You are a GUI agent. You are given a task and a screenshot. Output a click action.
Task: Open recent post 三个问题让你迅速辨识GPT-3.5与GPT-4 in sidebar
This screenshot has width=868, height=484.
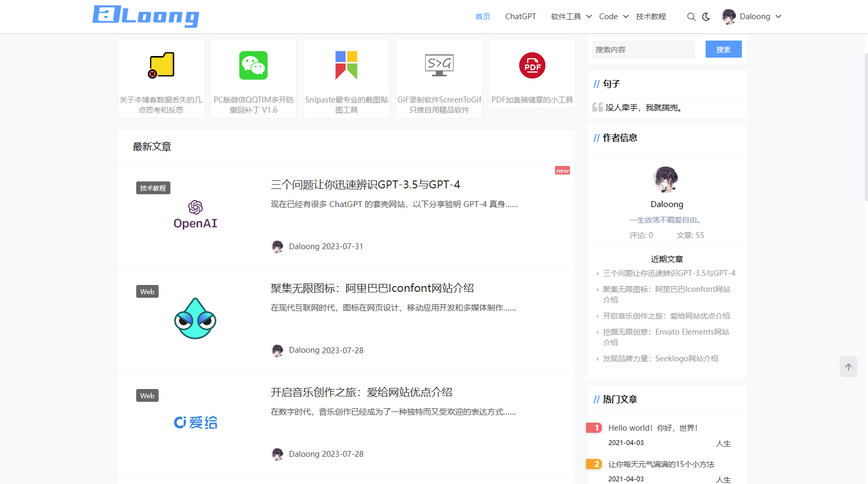click(x=669, y=273)
